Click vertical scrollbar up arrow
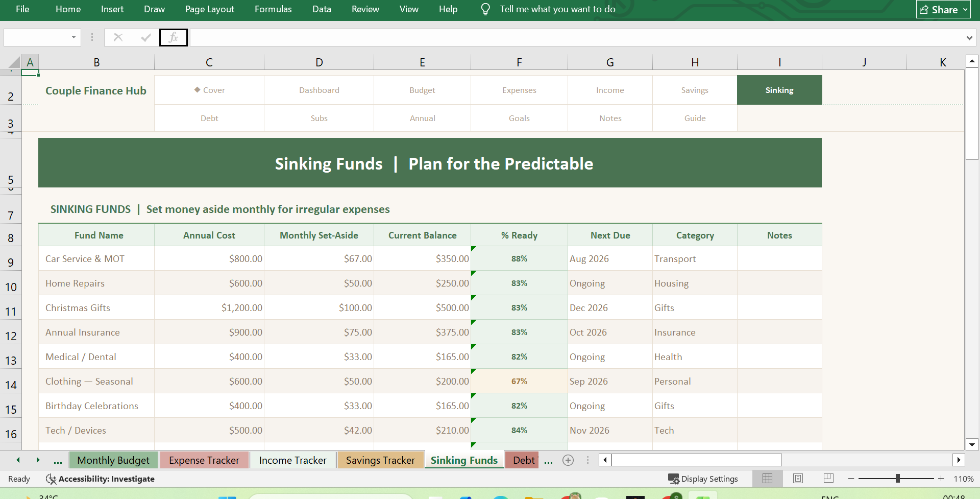 tap(972, 61)
